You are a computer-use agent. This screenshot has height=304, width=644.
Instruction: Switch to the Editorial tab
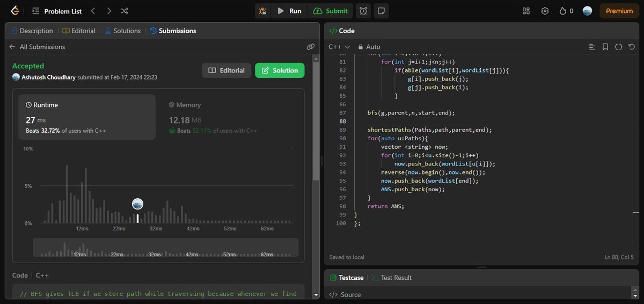point(79,31)
